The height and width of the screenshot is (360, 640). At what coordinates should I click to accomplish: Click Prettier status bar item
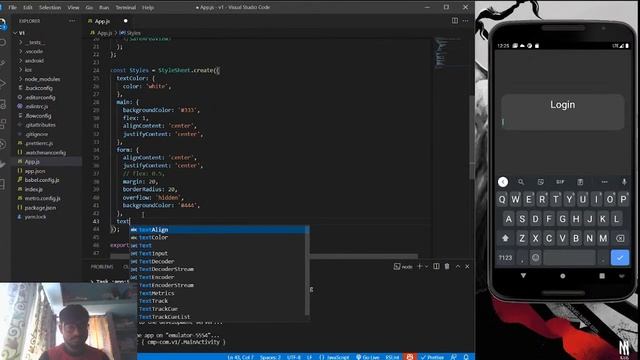[x=433, y=357]
